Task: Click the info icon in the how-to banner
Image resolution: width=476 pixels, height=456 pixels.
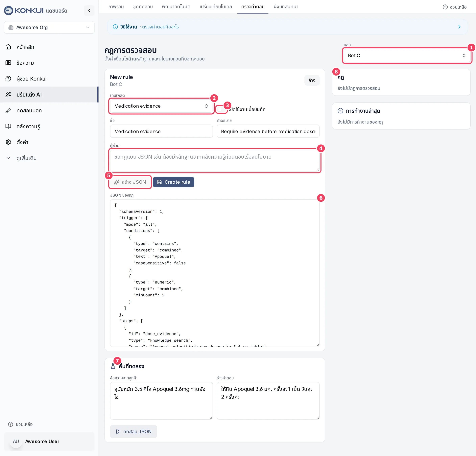Action: (x=115, y=27)
